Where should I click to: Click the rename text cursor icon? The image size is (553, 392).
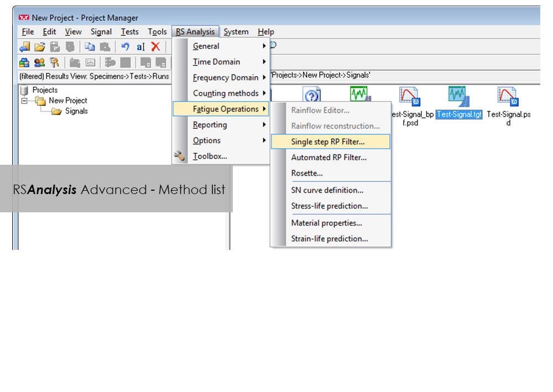tap(140, 47)
